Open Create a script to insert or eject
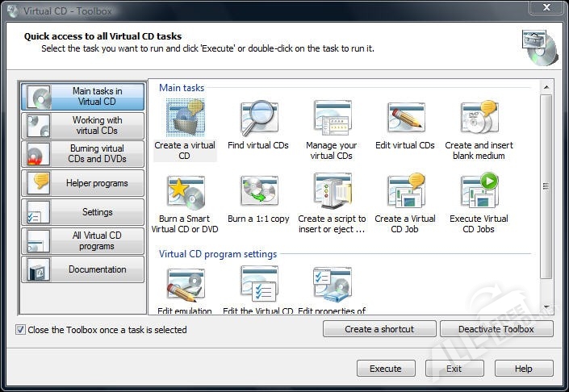Image resolution: width=569 pixels, height=392 pixels. click(332, 192)
